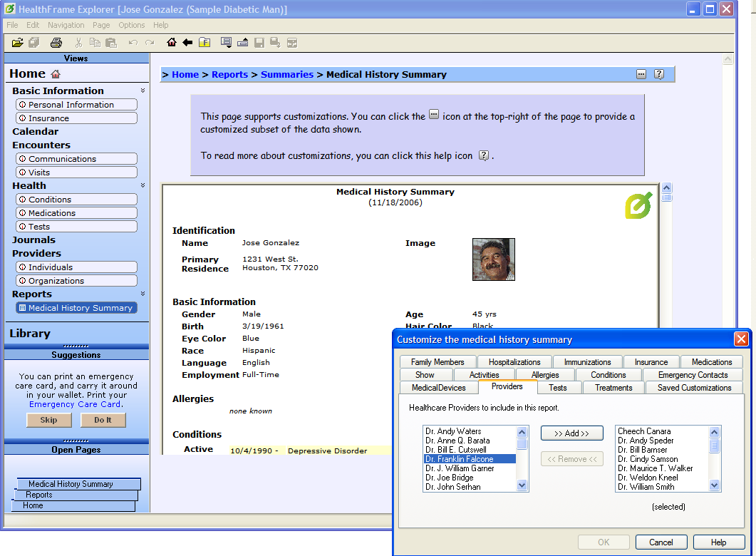Click the print toolbar icon
Image resolution: width=756 pixels, height=556 pixels.
tap(56, 43)
